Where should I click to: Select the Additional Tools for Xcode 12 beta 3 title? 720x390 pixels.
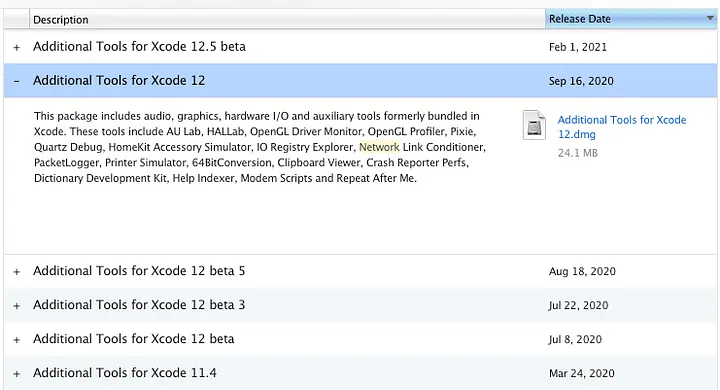click(x=139, y=305)
